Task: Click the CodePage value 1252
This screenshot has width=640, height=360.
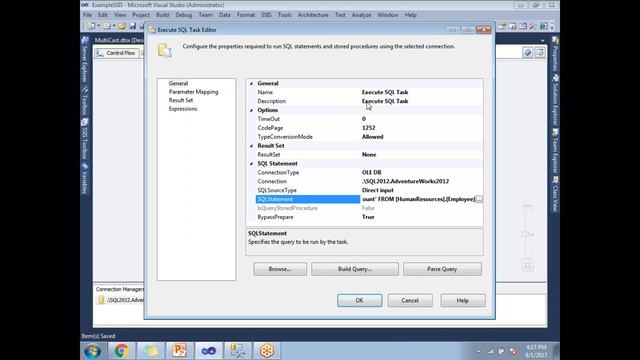Action: (x=369, y=128)
